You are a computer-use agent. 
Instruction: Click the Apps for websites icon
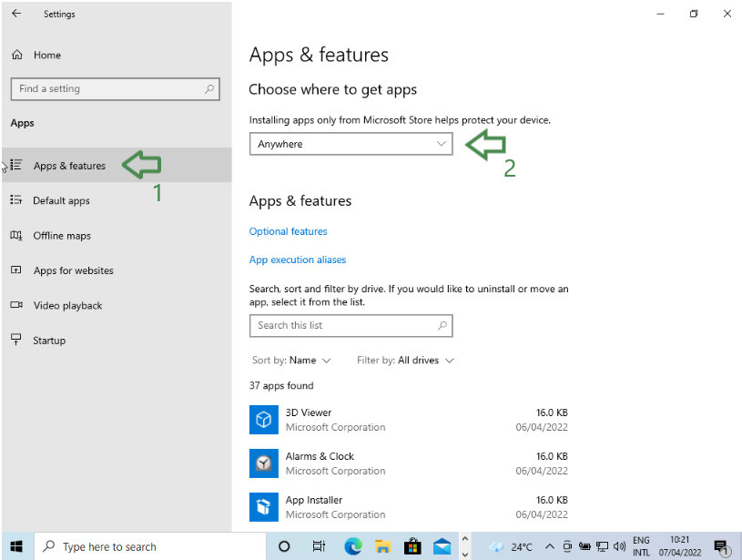16,270
